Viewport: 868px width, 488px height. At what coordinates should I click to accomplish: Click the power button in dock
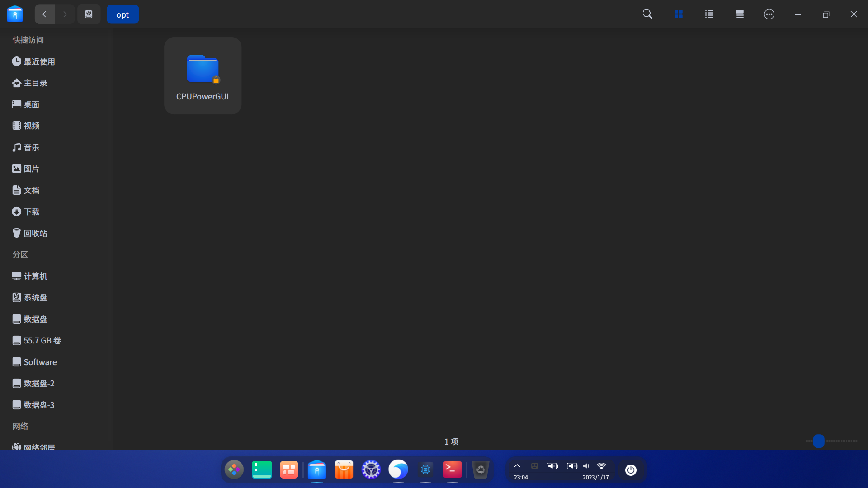[x=631, y=470]
